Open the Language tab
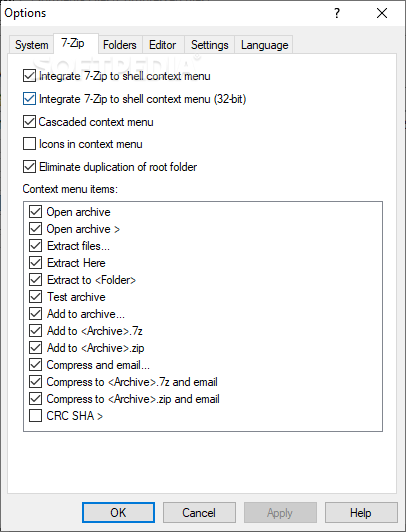Viewport: 406px width, 532px height. tap(264, 45)
